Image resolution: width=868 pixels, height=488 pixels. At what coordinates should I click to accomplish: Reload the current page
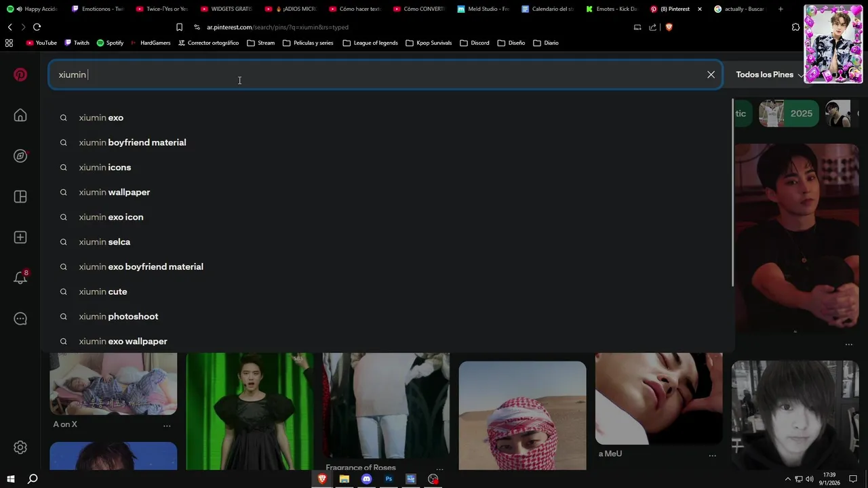click(37, 27)
